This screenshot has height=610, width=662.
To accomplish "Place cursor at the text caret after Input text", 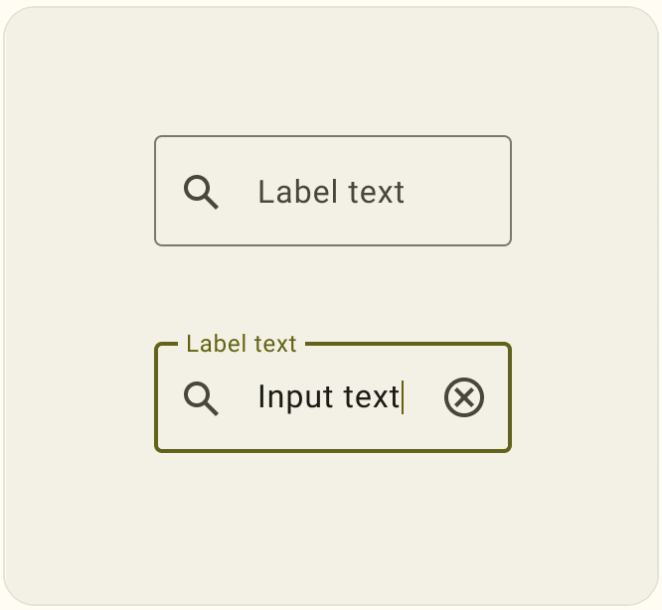I will pyautogui.click(x=402, y=397).
